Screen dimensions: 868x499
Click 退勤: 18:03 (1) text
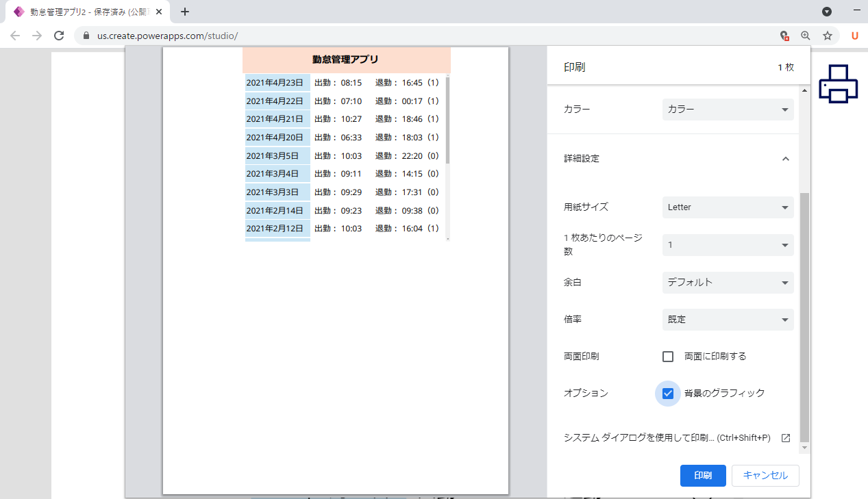point(407,137)
